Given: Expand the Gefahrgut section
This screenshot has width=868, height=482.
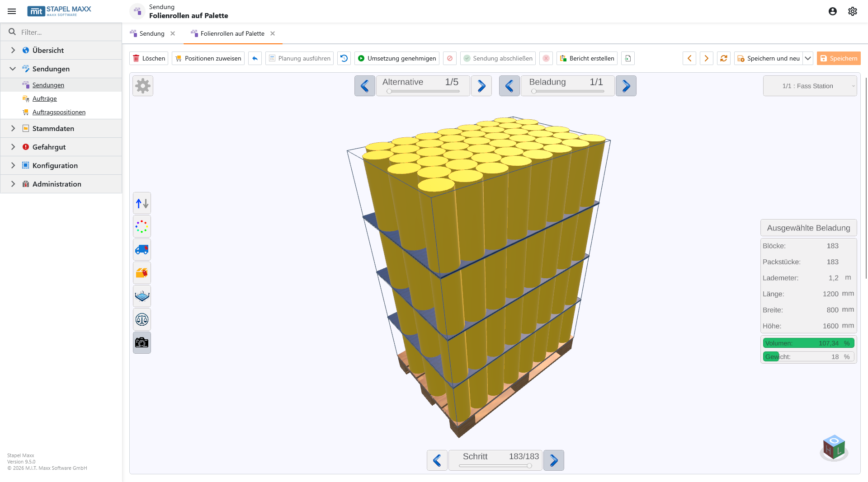Looking at the screenshot, I should coord(13,147).
